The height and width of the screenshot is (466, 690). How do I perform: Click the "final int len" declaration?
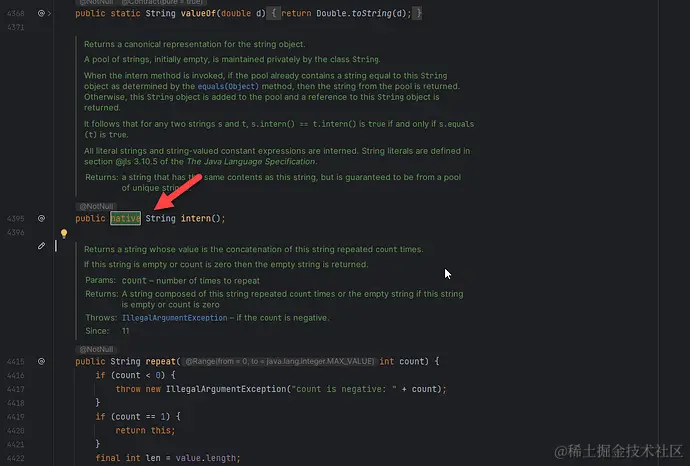tap(128, 458)
